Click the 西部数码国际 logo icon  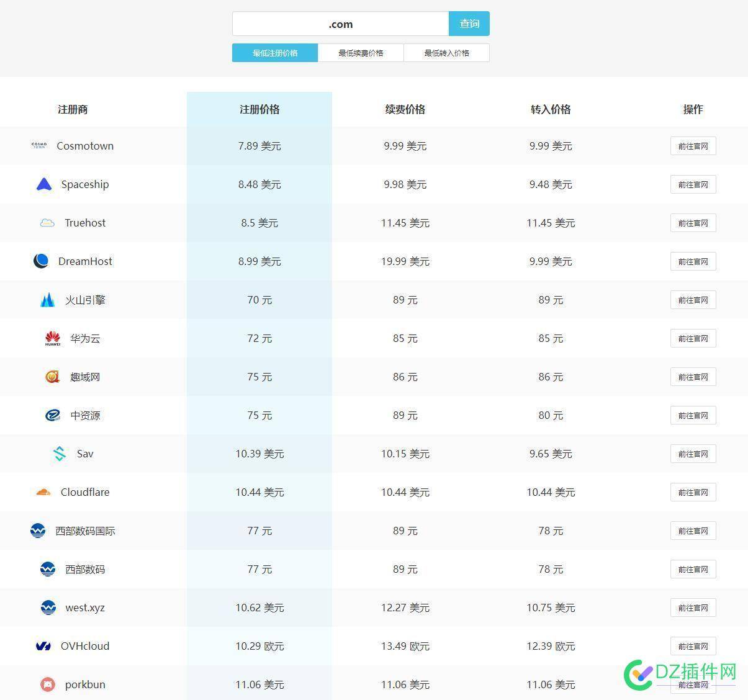[38, 531]
